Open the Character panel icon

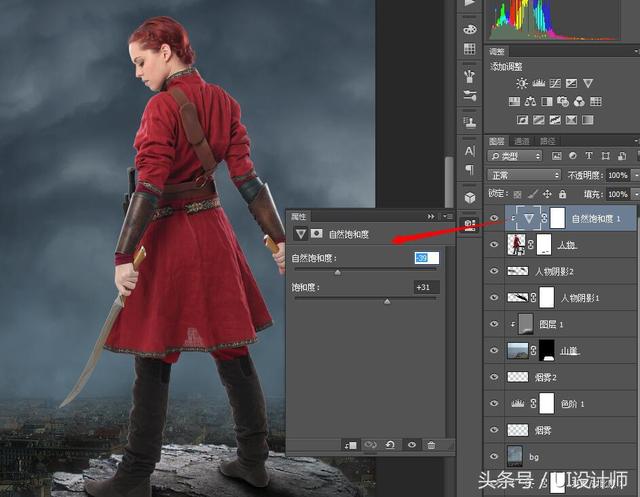tap(470, 151)
